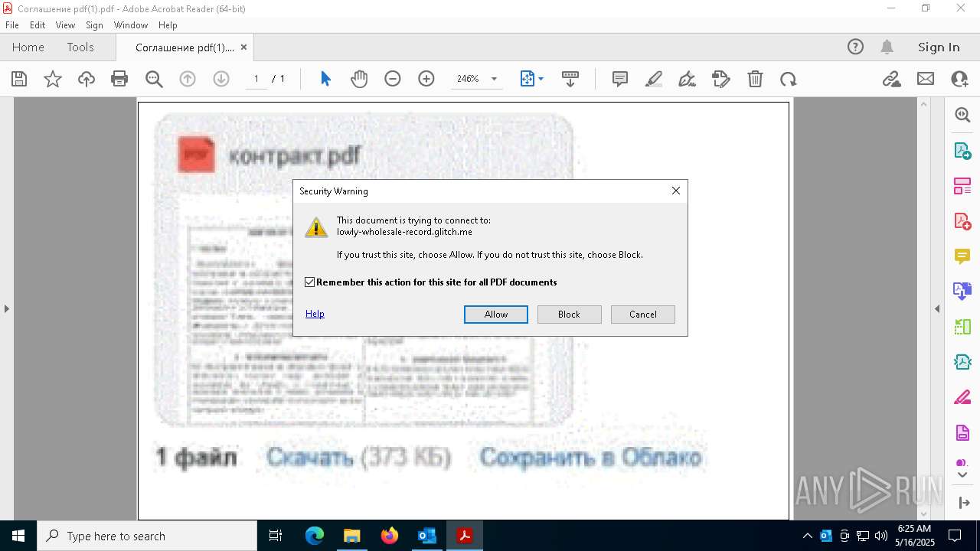This screenshot has height=551, width=980.
Task: Expand the left navigation pane
Action: (6, 308)
